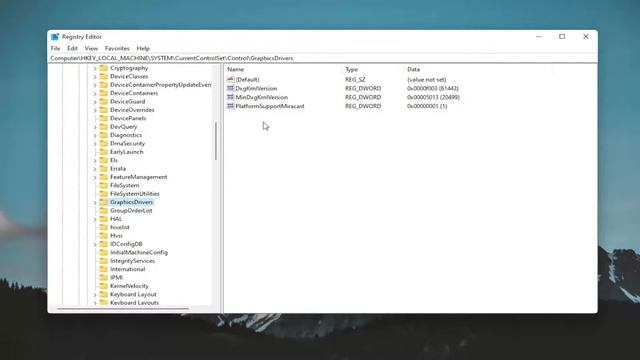Click the (Default) string value icon
Image resolution: width=640 pixels, height=360 pixels.
click(231, 79)
